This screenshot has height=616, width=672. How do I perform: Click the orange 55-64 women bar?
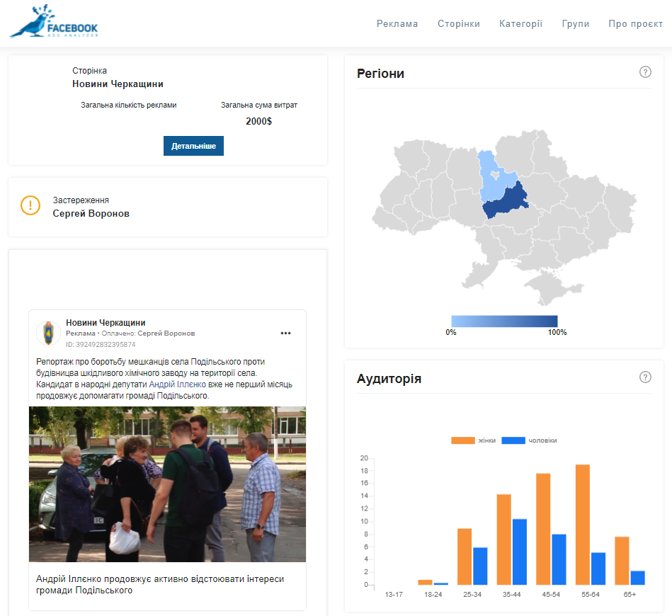[583, 524]
